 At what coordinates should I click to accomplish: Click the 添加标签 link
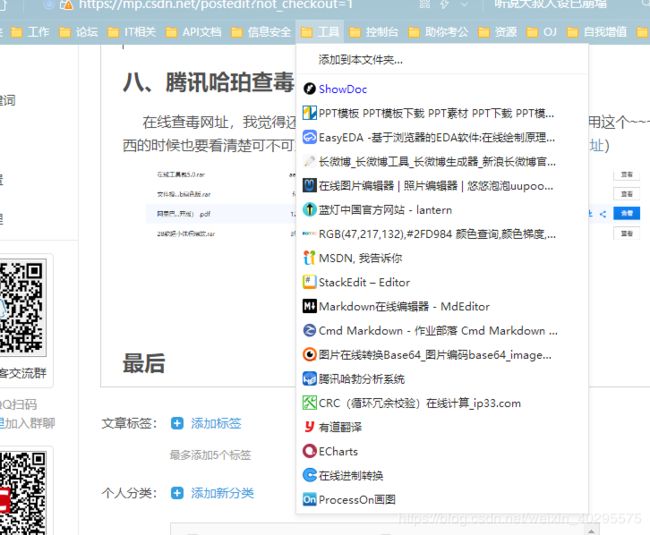point(216,424)
